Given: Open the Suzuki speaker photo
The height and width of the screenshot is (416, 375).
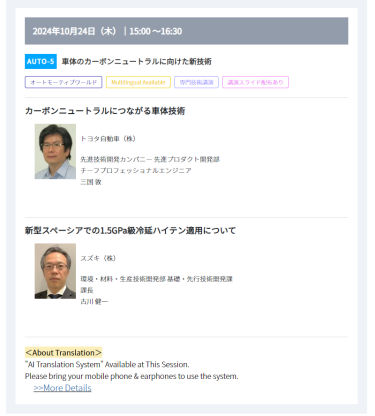Looking at the screenshot, I should click(x=55, y=271).
